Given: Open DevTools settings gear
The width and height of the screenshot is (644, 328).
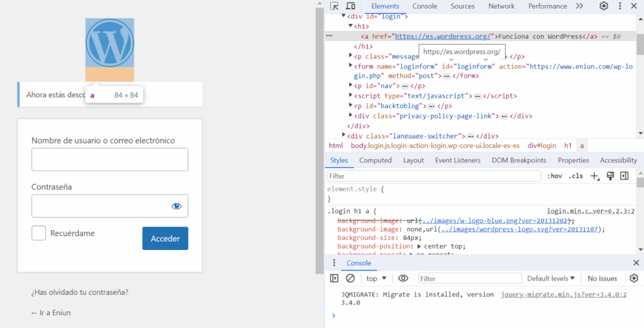Looking at the screenshot, I should 603,6.
